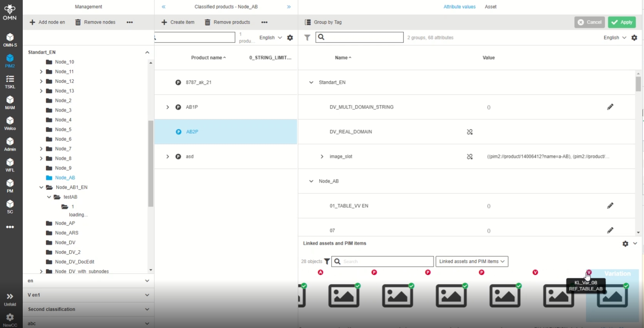
Task: Click the Group by Tag button
Action: click(x=323, y=22)
